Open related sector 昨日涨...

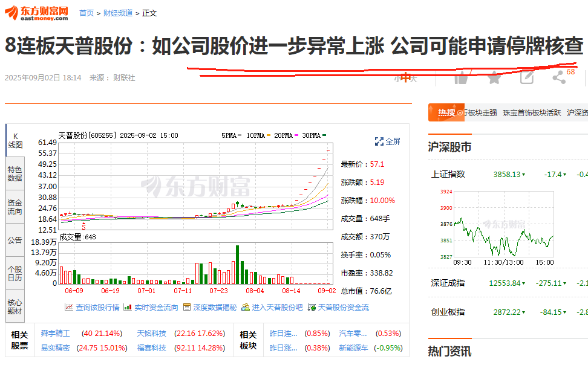coord(283,347)
